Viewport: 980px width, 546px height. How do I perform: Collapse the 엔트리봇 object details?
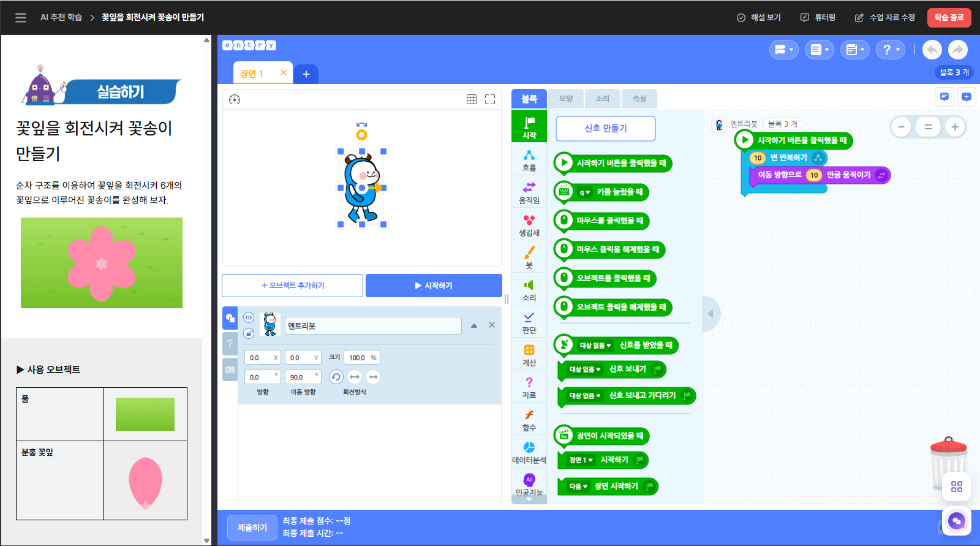474,325
